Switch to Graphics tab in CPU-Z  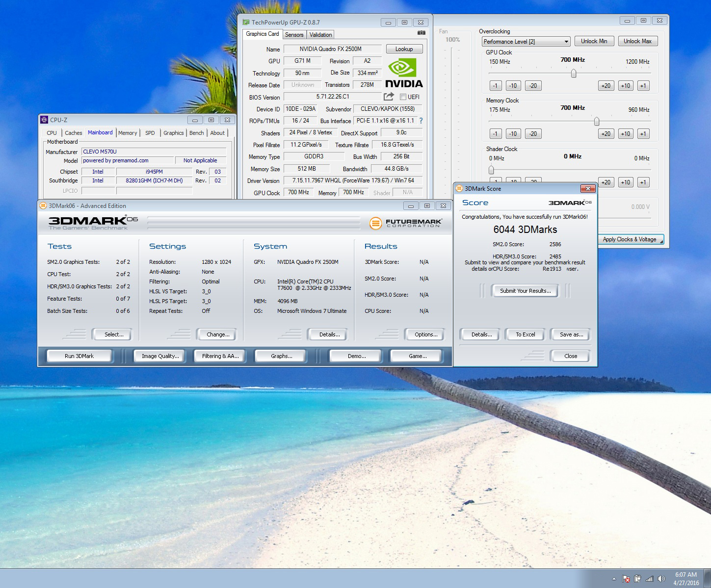click(174, 133)
